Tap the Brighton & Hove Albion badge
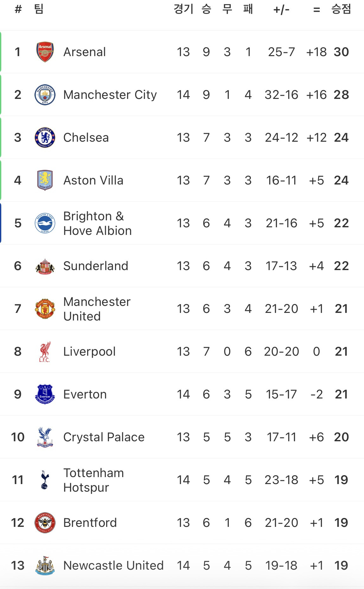Image resolution: width=364 pixels, height=589 pixels. (45, 223)
